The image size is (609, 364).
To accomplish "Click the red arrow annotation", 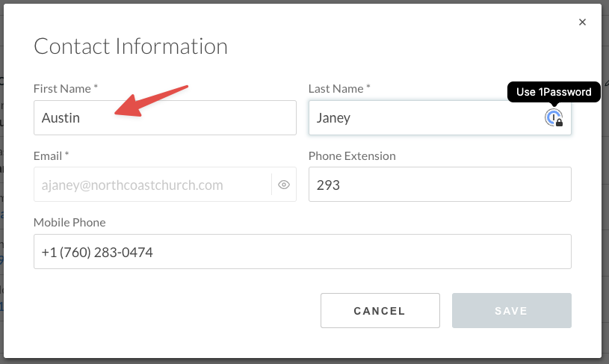I will pyautogui.click(x=153, y=100).
